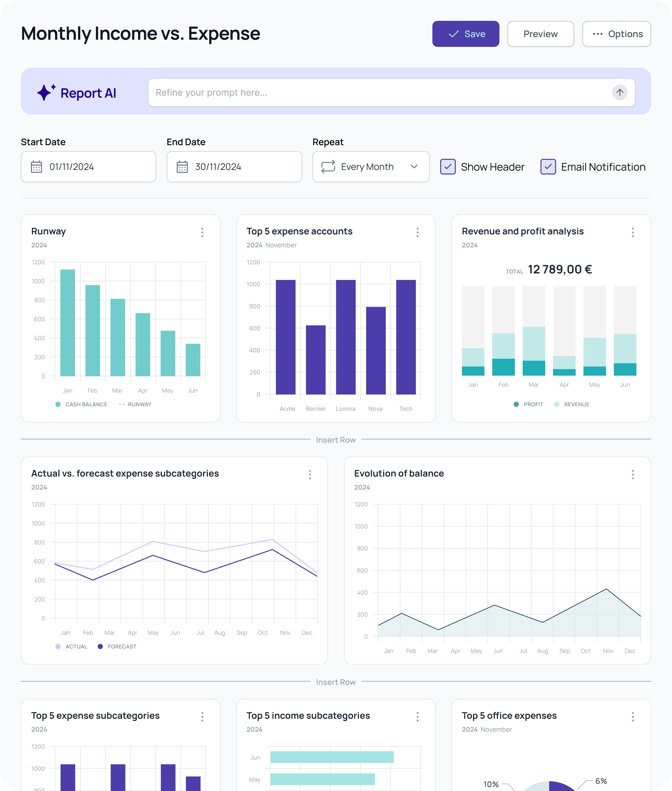Open Top 5 office expenses kebab menu
This screenshot has width=672, height=791.
coord(633,717)
